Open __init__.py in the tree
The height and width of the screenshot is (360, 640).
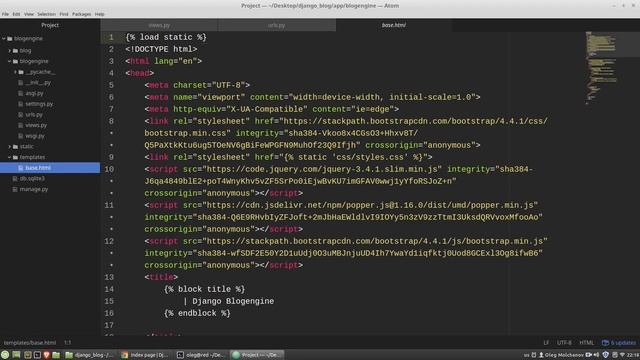(38, 82)
